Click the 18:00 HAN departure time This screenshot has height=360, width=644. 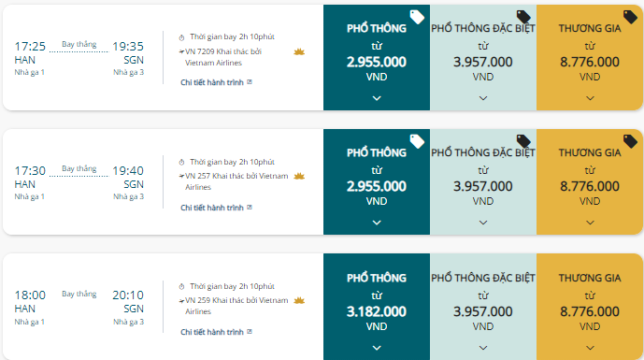coord(30,295)
